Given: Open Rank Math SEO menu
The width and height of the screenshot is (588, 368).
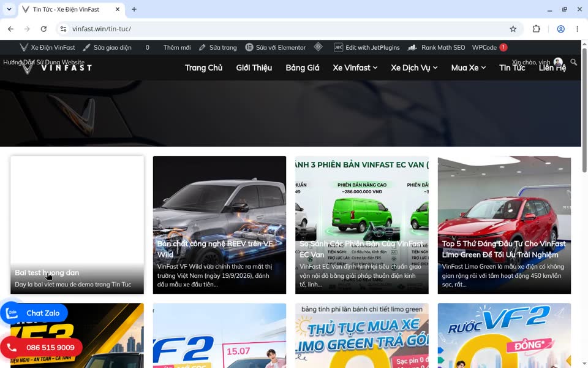Looking at the screenshot, I should (x=437, y=47).
